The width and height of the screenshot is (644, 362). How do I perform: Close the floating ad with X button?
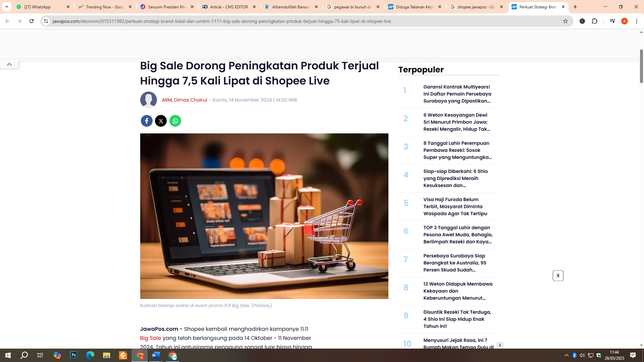[558, 276]
